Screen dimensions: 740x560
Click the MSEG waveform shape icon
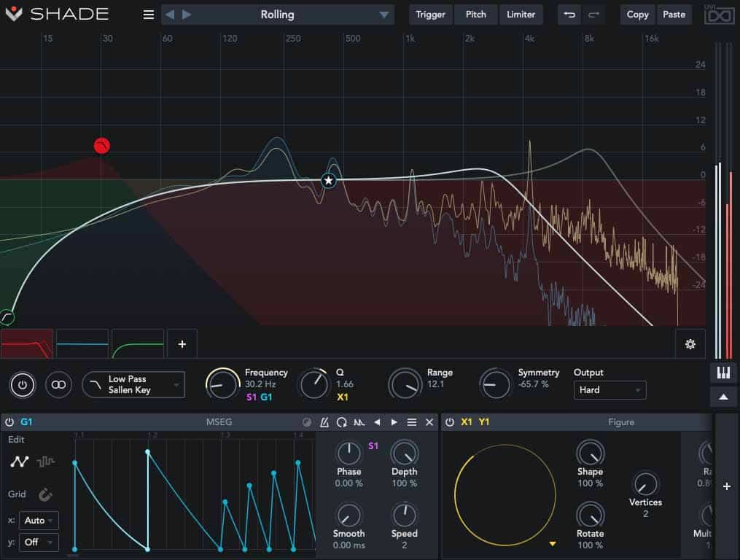[359, 422]
